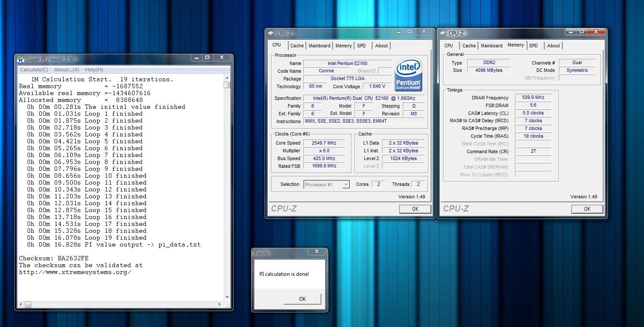Click the Bus Speed value 425.0 MHz
Viewport: 644px width, 327px height.
pos(324,158)
